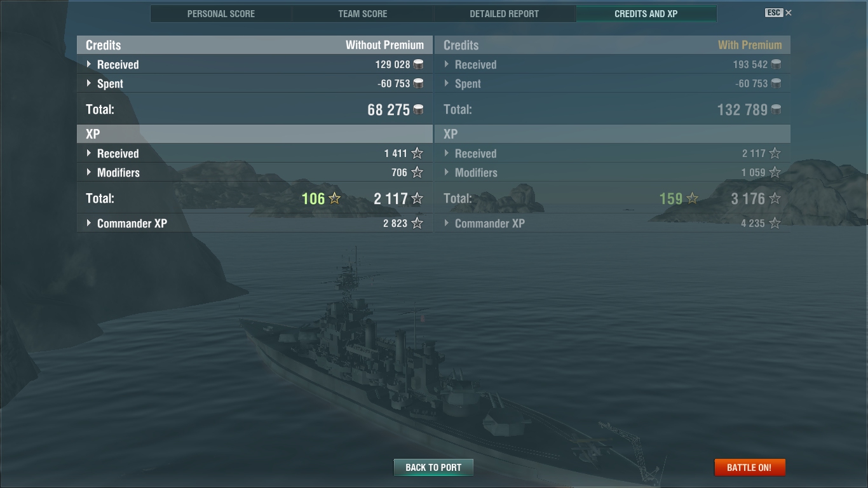
Task: Click the ESC close icon at top right
Action: (x=788, y=13)
